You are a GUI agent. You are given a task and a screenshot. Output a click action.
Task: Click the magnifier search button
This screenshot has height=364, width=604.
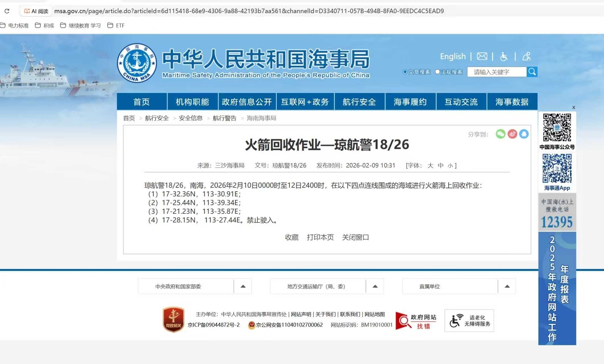532,72
